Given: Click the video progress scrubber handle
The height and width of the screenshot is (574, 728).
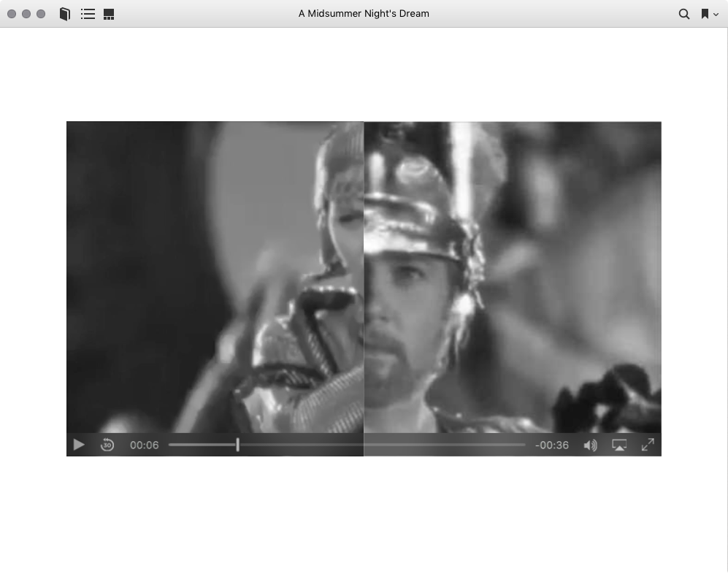Looking at the screenshot, I should (x=238, y=445).
